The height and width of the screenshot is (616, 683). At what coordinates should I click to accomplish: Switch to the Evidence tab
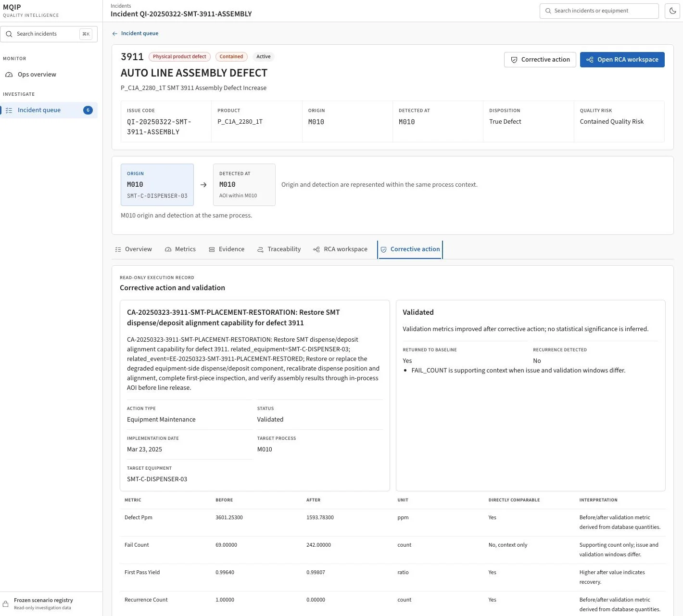pyautogui.click(x=226, y=249)
